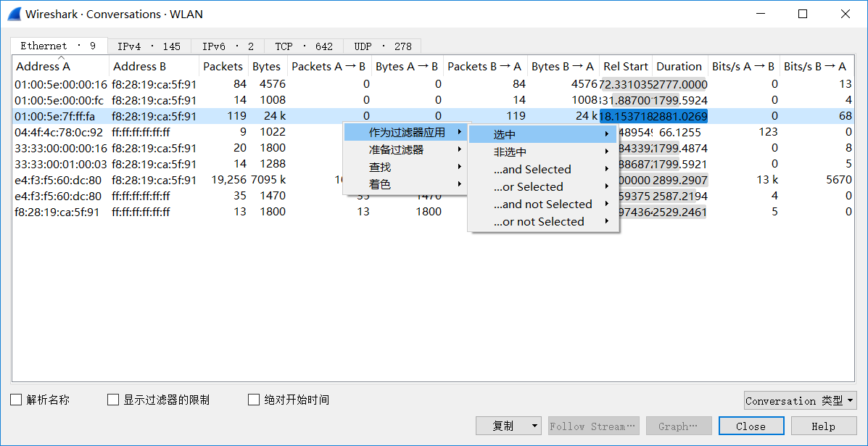Viewport: 868px width, 446px height.
Task: Select the 非选中 submenu option
Action: point(542,152)
